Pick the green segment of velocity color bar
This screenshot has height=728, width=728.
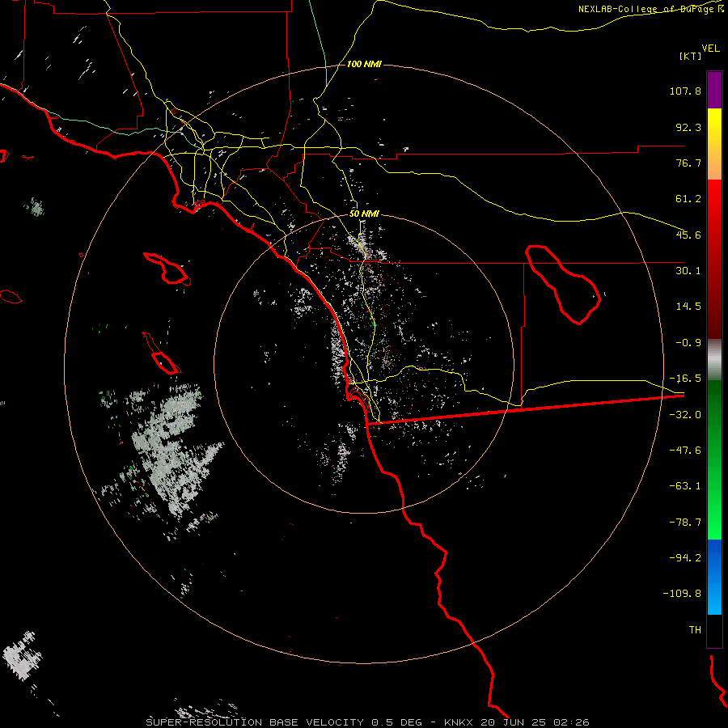714,459
